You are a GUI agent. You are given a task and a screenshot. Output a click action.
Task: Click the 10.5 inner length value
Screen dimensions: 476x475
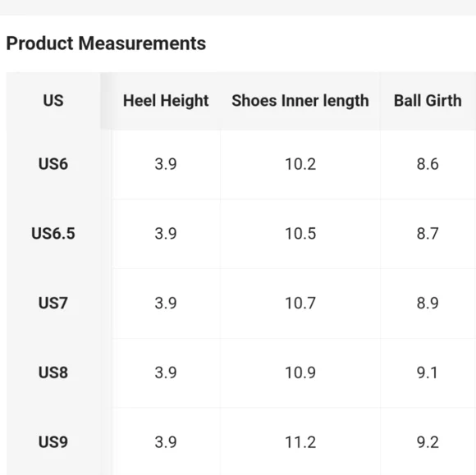click(300, 234)
